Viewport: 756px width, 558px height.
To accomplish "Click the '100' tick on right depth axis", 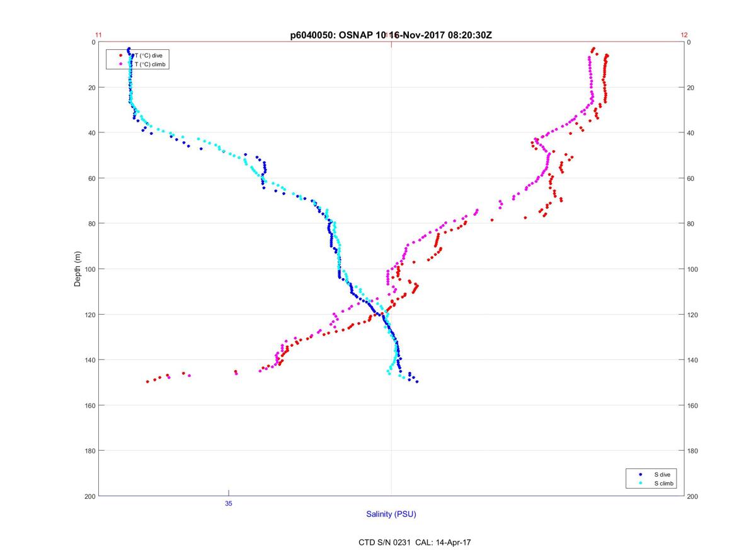I will (694, 269).
